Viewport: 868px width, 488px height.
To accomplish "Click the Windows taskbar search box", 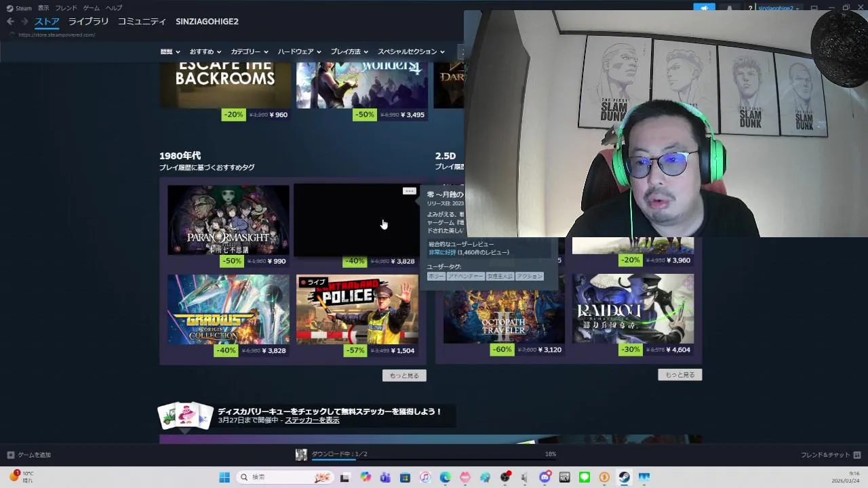I will [285, 477].
